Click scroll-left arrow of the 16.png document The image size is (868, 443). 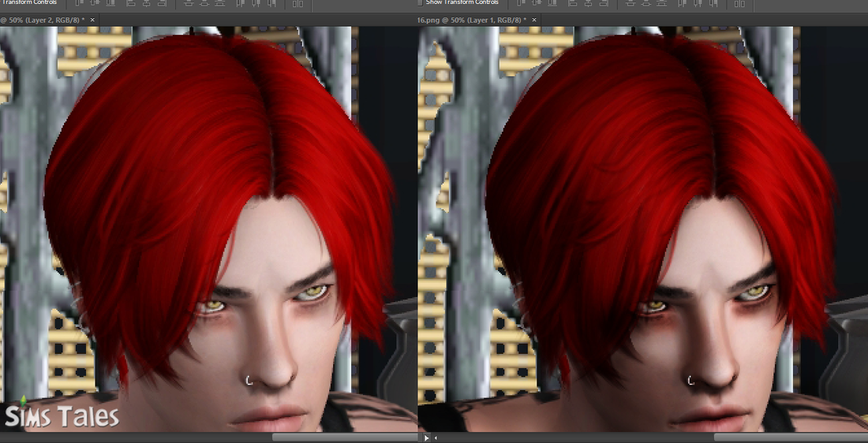pos(436,437)
